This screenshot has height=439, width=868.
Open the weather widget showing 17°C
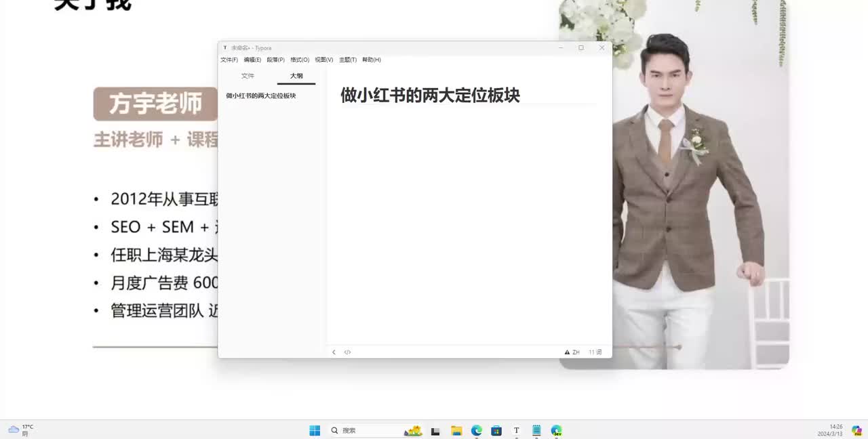click(20, 430)
